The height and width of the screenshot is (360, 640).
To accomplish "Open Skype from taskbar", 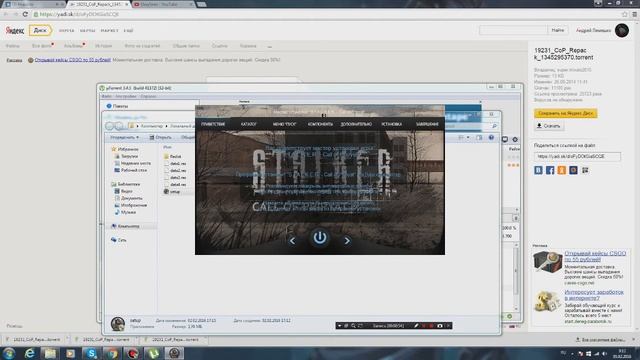I will point(91,353).
